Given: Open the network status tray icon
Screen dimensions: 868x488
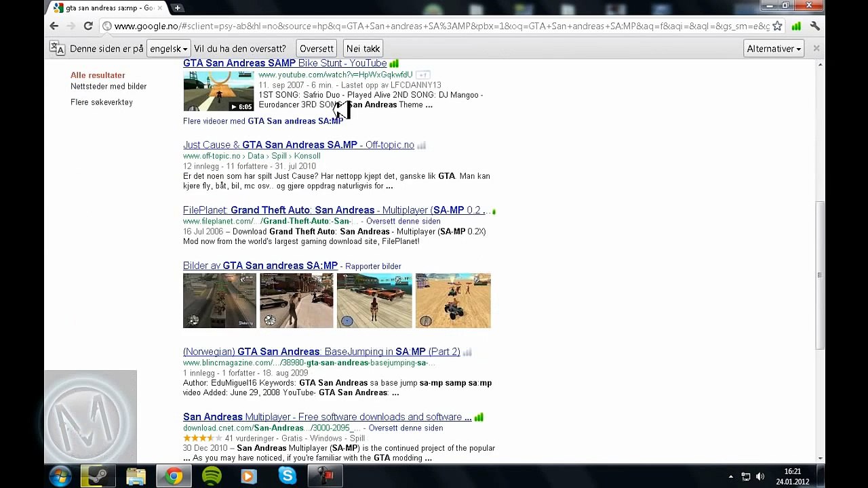Looking at the screenshot, I should pos(746,476).
